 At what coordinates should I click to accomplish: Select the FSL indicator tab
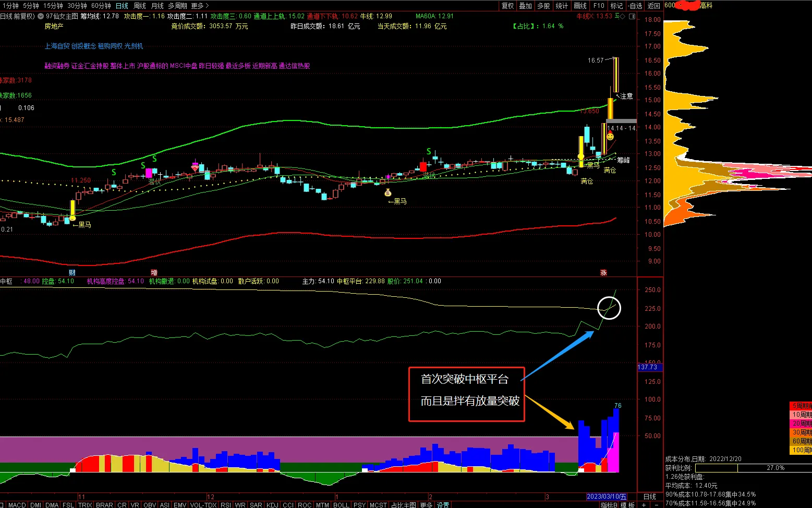[x=68, y=505]
